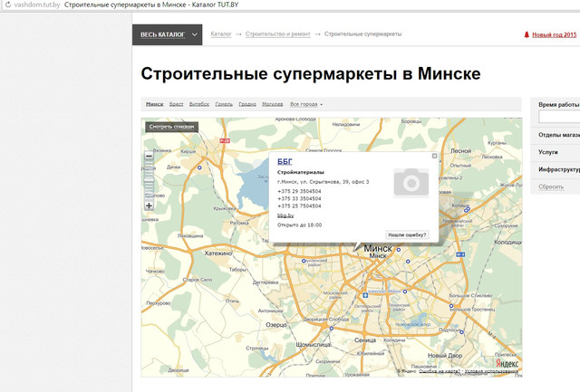
Task: Select the Брест city tab
Action: pyautogui.click(x=177, y=104)
